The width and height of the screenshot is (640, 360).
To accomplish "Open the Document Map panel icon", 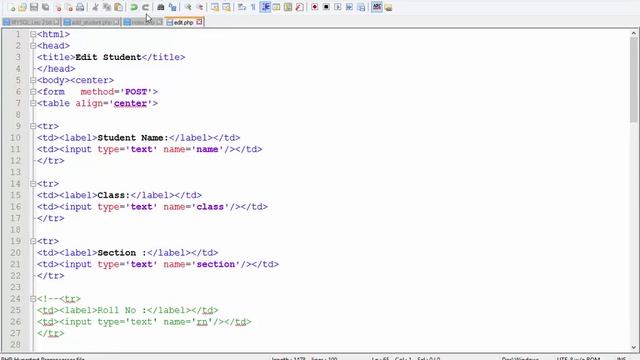I will point(288,7).
